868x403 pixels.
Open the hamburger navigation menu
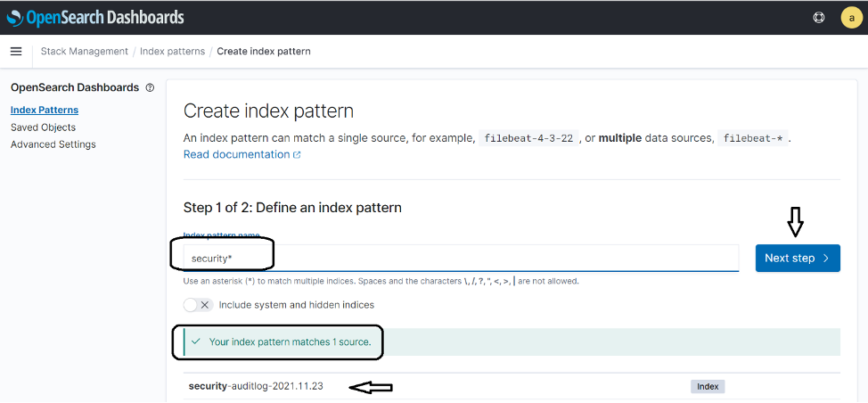pos(16,52)
